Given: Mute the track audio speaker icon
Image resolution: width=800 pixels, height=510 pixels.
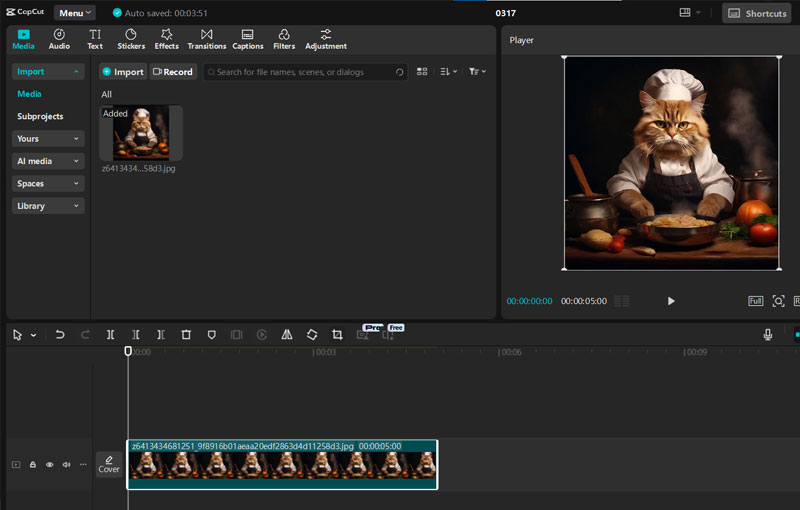Looking at the screenshot, I should (66, 465).
